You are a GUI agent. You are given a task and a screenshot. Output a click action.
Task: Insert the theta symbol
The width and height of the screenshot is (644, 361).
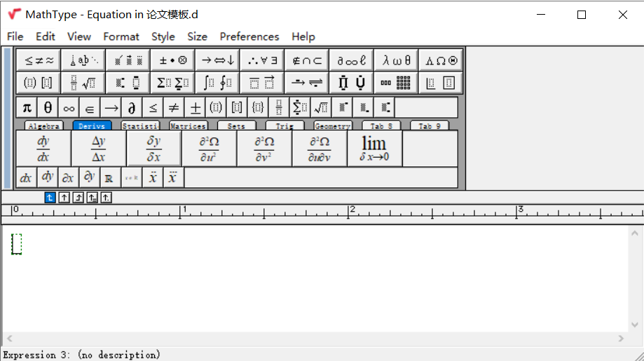(48, 108)
